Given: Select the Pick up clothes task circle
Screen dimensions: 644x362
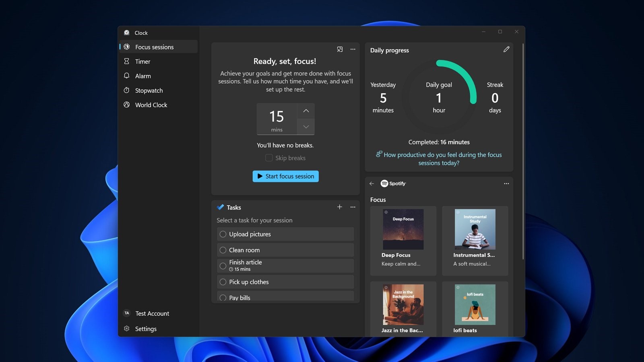Looking at the screenshot, I should tap(223, 282).
